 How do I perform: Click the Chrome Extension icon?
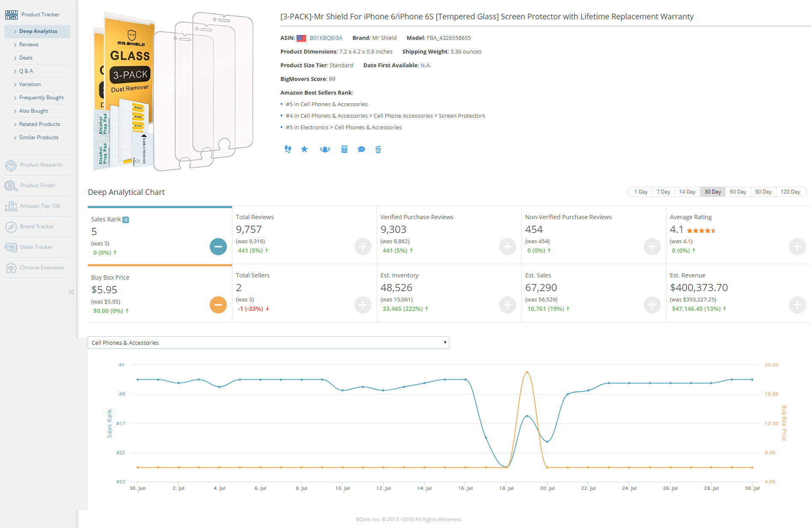[x=11, y=268]
